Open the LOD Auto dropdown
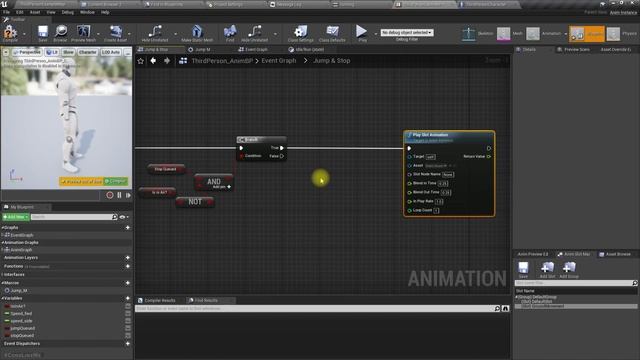This screenshot has width=640, height=360. tap(110, 52)
